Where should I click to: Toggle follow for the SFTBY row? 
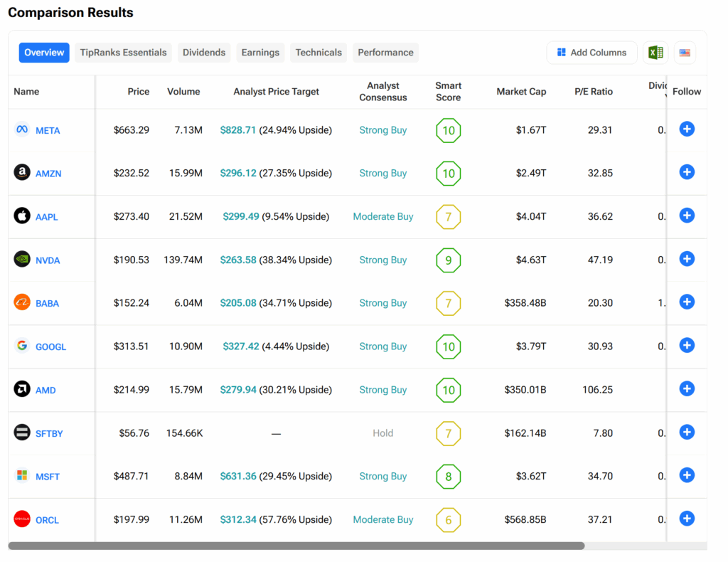point(686,433)
